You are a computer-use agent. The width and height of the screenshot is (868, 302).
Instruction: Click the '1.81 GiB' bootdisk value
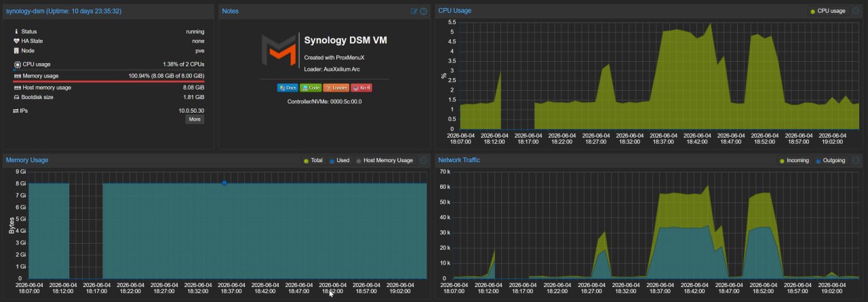(x=194, y=97)
